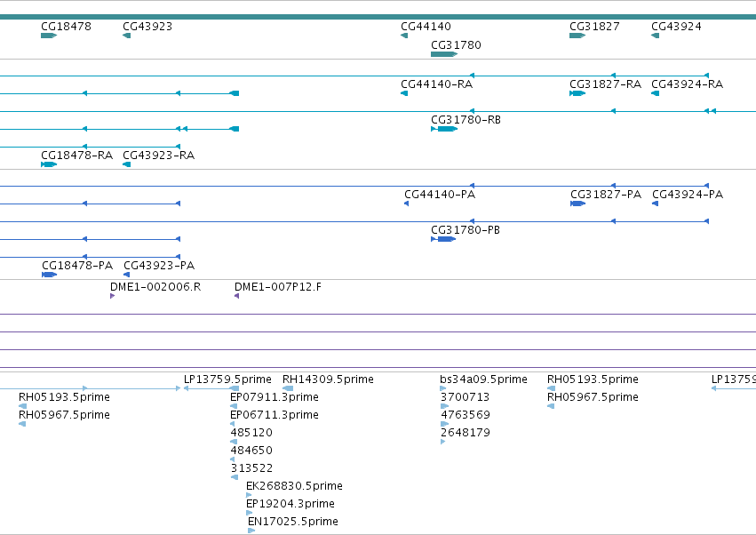Open the CG44140-RA transcript label
Viewport: 756px width, 535px height.
(437, 84)
